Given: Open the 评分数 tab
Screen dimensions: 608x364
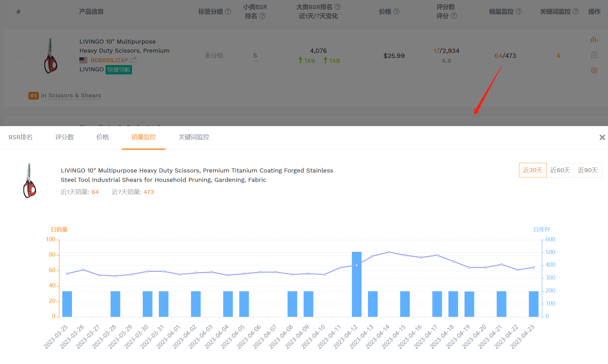Looking at the screenshot, I should 64,137.
